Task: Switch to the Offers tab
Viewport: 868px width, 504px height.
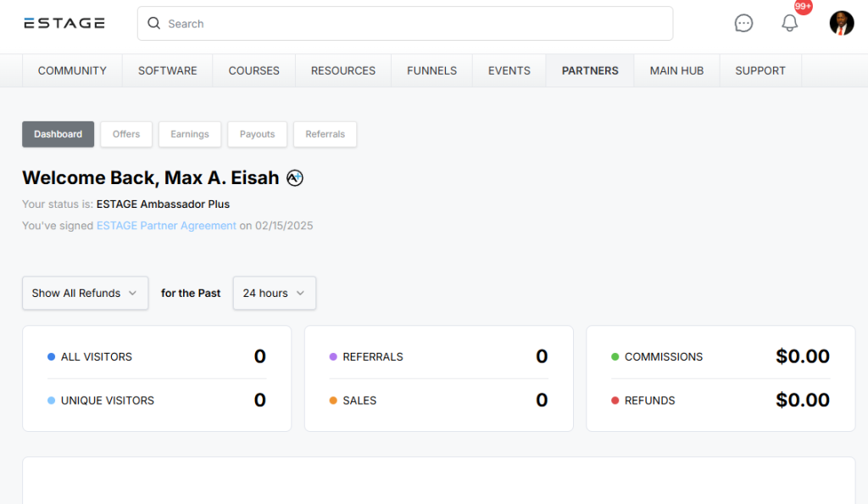Action: pyautogui.click(x=126, y=134)
